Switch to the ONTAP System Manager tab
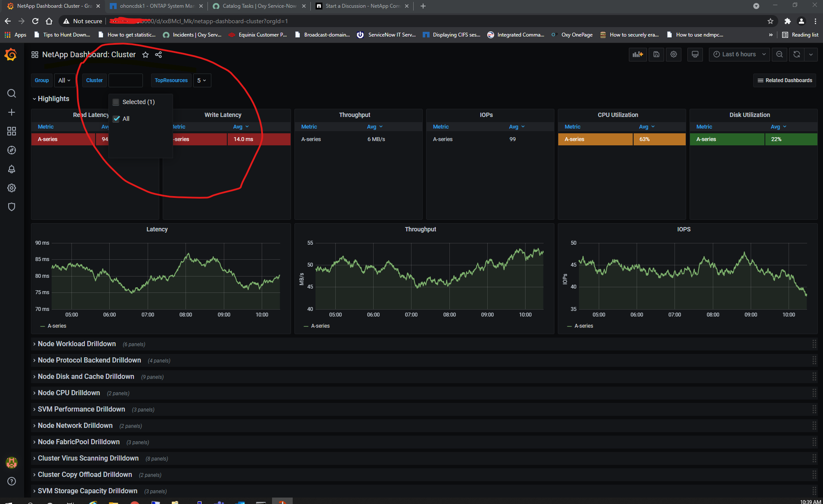Viewport: 823px width, 504px height. (x=156, y=6)
